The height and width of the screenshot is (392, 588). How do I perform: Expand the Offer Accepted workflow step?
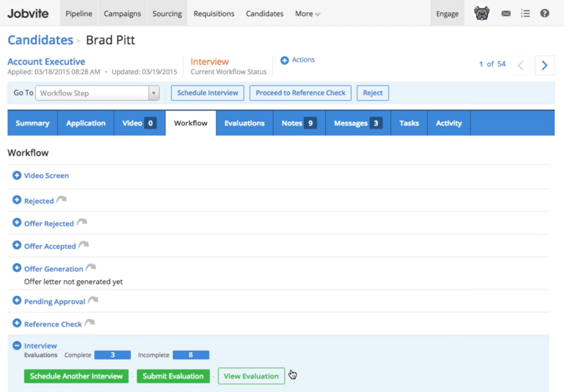(x=17, y=245)
